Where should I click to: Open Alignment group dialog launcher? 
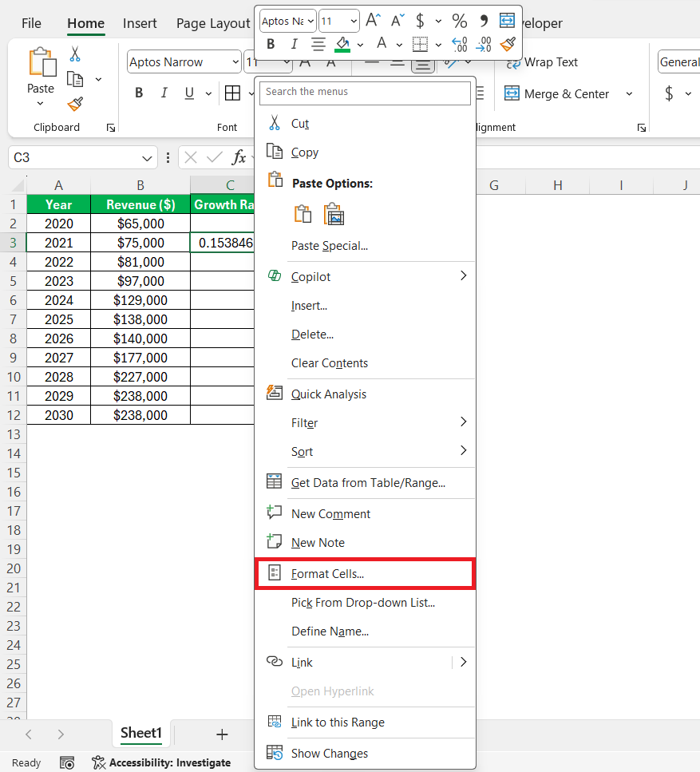(x=642, y=128)
